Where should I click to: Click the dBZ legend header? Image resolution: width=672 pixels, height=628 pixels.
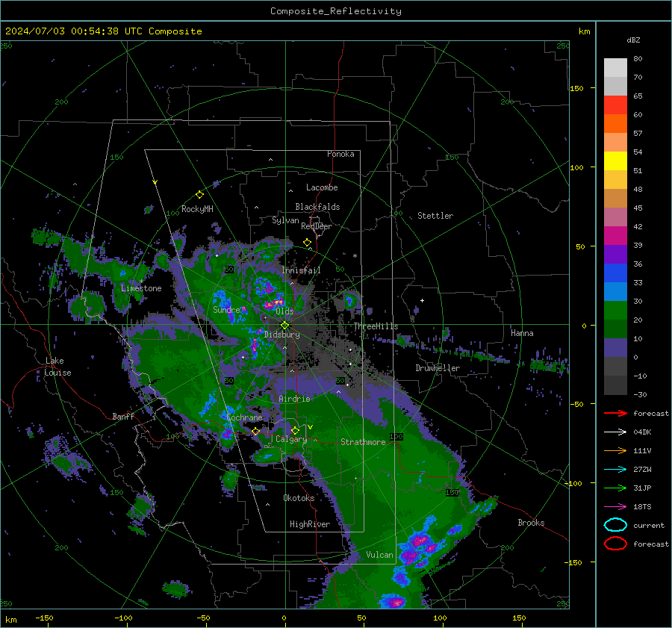[x=633, y=40]
